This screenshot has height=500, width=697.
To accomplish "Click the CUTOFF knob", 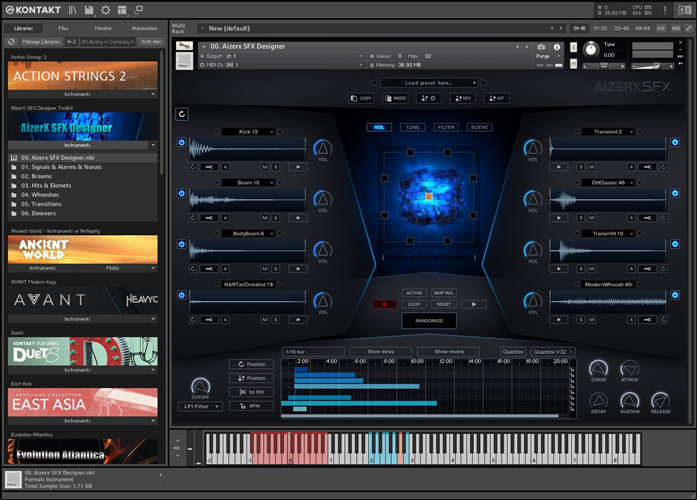I will pos(199,387).
